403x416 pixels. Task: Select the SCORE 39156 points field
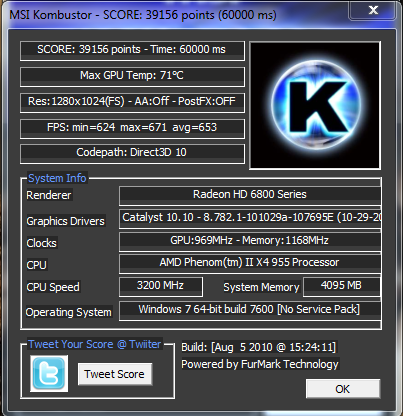(x=132, y=51)
